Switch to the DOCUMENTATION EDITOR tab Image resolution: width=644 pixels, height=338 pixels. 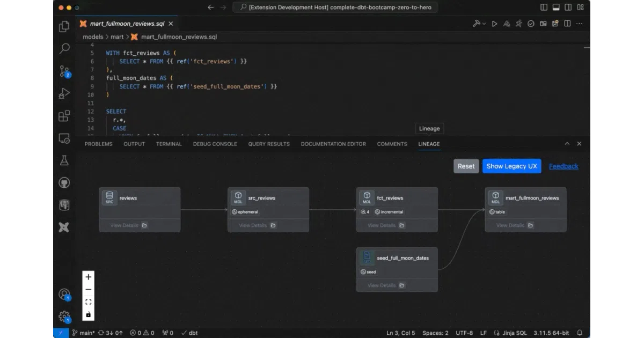(333, 144)
